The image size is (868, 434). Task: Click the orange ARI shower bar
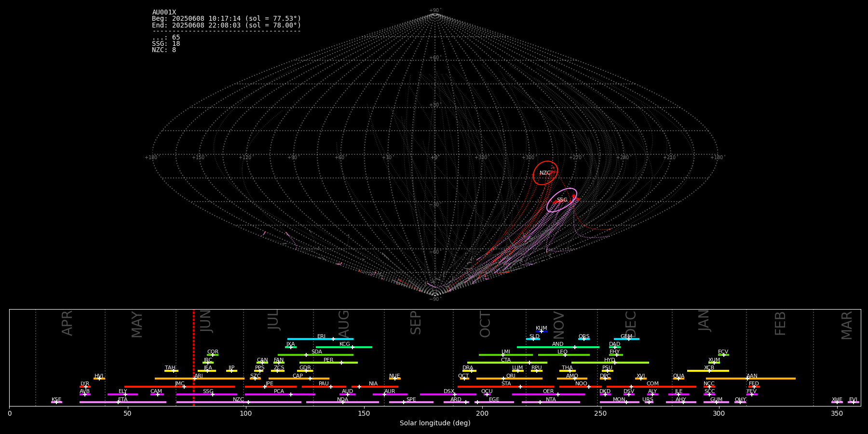click(200, 379)
